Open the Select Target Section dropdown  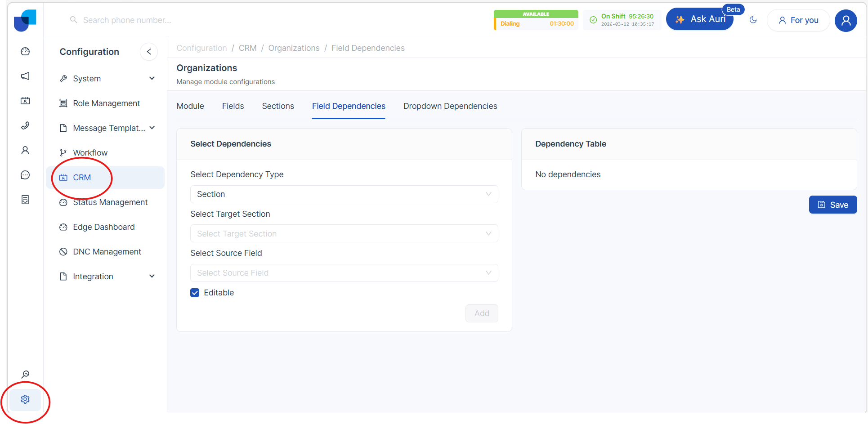coord(344,234)
